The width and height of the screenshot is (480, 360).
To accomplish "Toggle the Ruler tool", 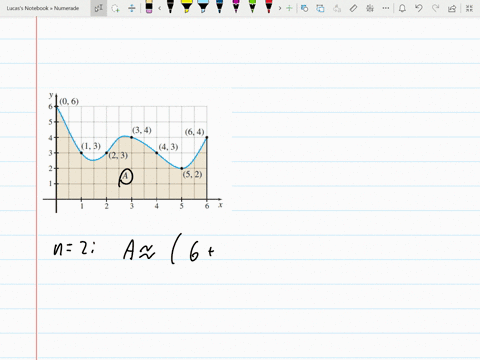I will click(353, 8).
